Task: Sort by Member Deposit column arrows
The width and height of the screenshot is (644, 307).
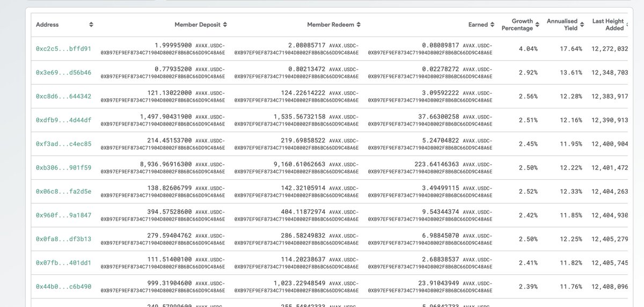Action: click(x=225, y=25)
